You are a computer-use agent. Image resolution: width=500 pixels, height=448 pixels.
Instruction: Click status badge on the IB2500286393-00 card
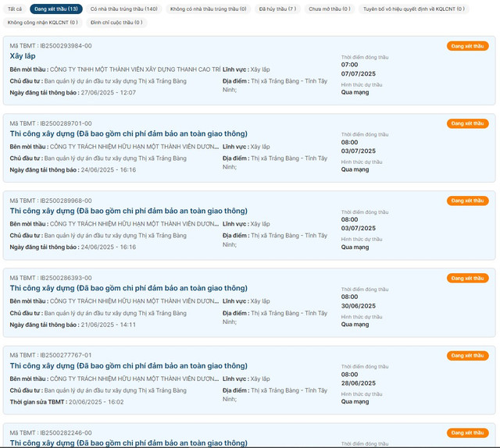coord(467,278)
